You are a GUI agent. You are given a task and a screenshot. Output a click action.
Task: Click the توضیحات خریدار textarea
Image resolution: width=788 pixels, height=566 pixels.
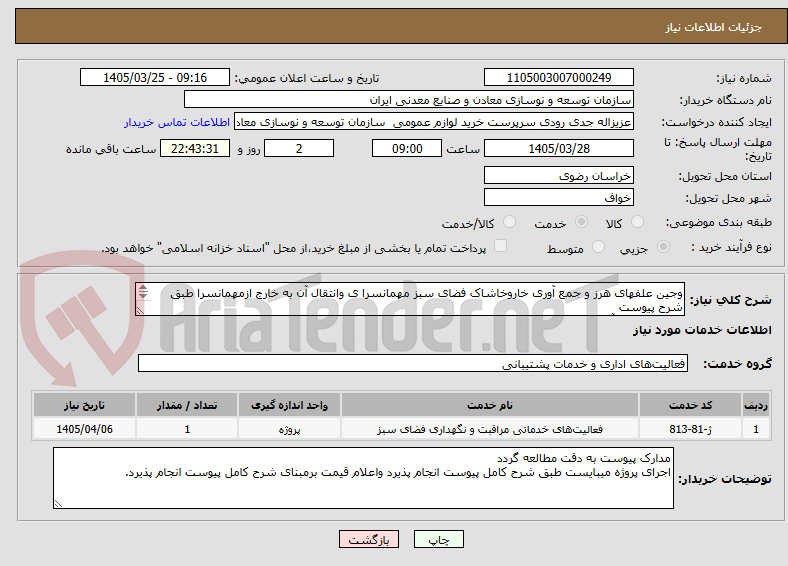tap(363, 478)
